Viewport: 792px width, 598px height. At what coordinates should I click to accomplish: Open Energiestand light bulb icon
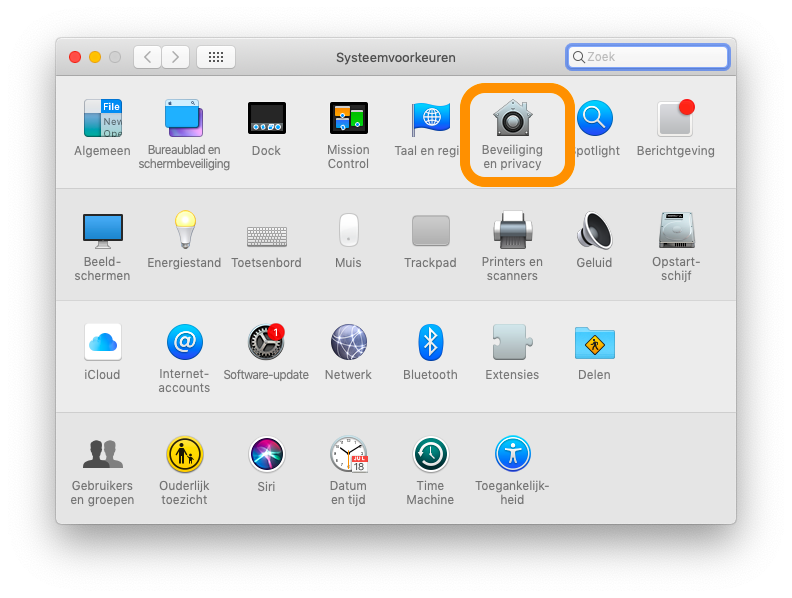[x=185, y=230]
